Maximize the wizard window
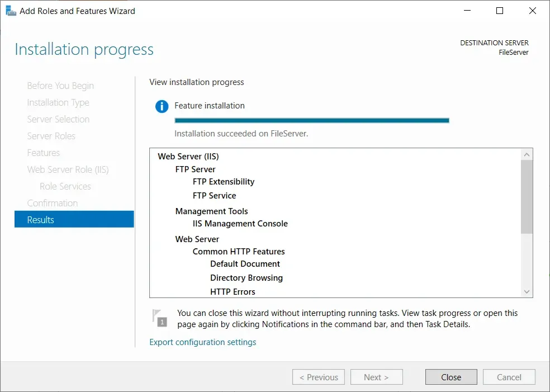Screen dimensions: 550x392 [x=500, y=11]
